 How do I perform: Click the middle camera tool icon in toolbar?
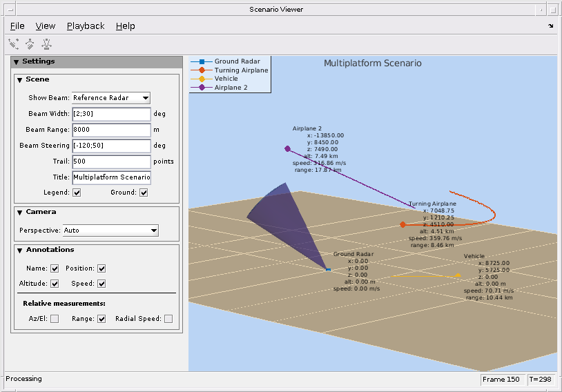30,44
